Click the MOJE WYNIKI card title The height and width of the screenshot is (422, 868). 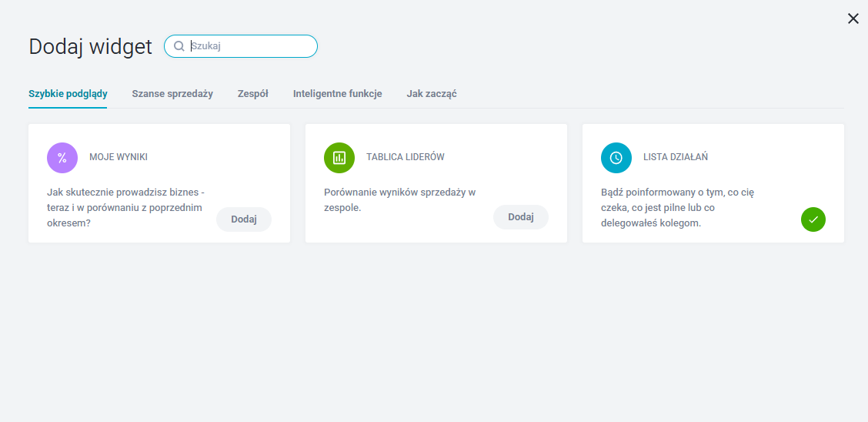tap(119, 157)
